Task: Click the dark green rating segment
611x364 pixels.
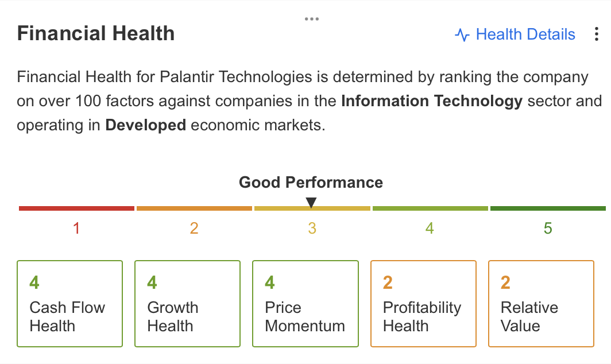Action: pyautogui.click(x=548, y=208)
